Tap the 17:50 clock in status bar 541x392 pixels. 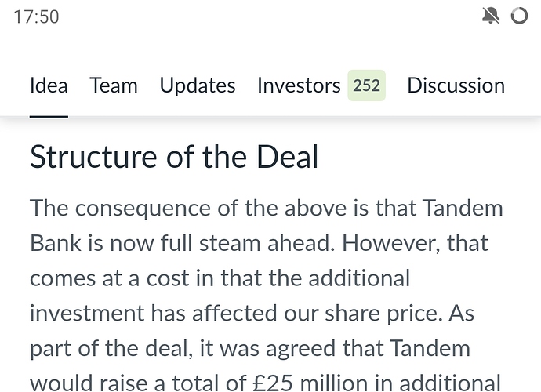(x=36, y=16)
